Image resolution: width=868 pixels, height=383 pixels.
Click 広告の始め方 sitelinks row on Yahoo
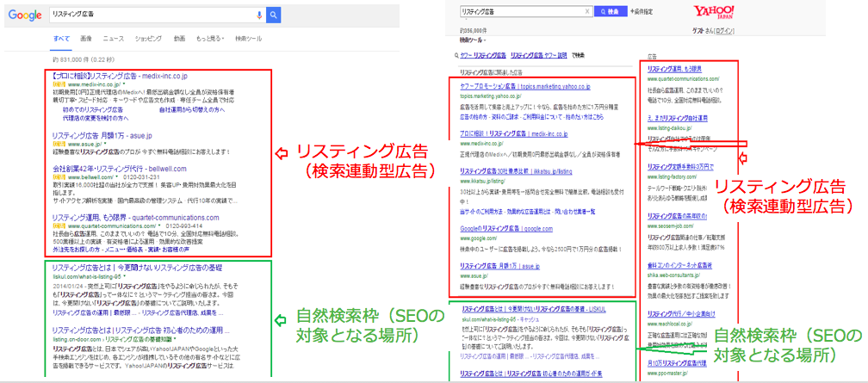(x=531, y=117)
